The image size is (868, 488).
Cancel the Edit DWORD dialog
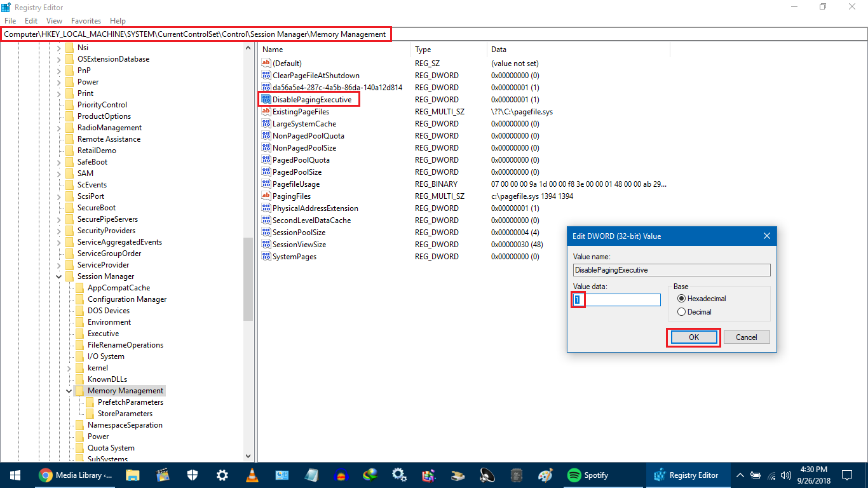(x=747, y=337)
